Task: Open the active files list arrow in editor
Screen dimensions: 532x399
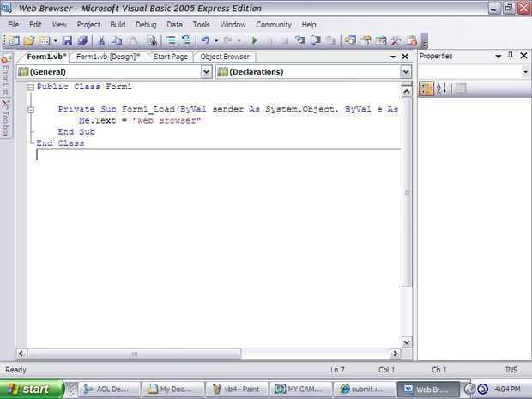Action: [x=393, y=57]
